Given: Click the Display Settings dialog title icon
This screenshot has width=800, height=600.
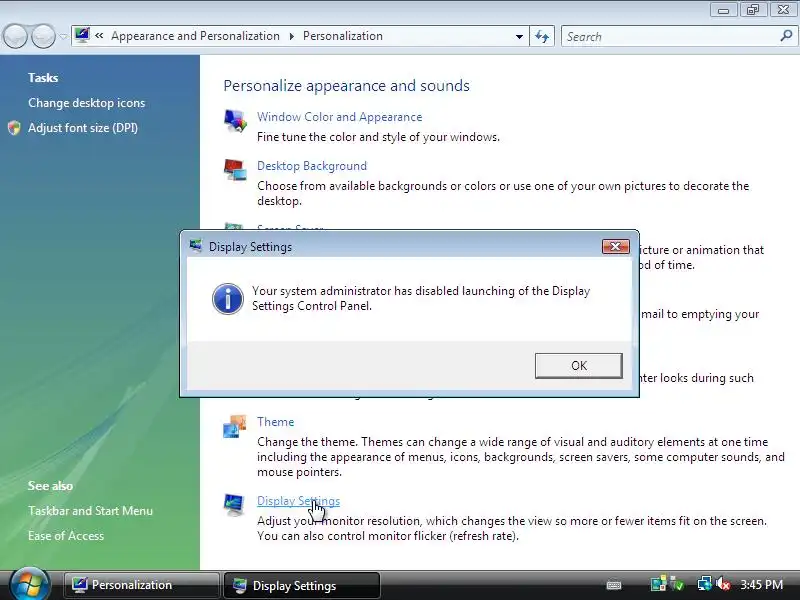Looking at the screenshot, I should (195, 246).
